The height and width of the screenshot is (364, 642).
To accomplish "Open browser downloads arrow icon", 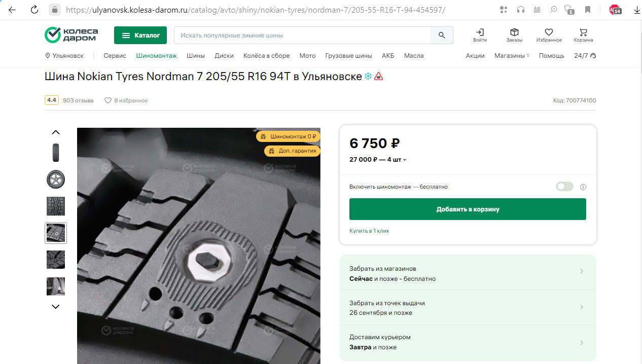I will click(636, 10).
